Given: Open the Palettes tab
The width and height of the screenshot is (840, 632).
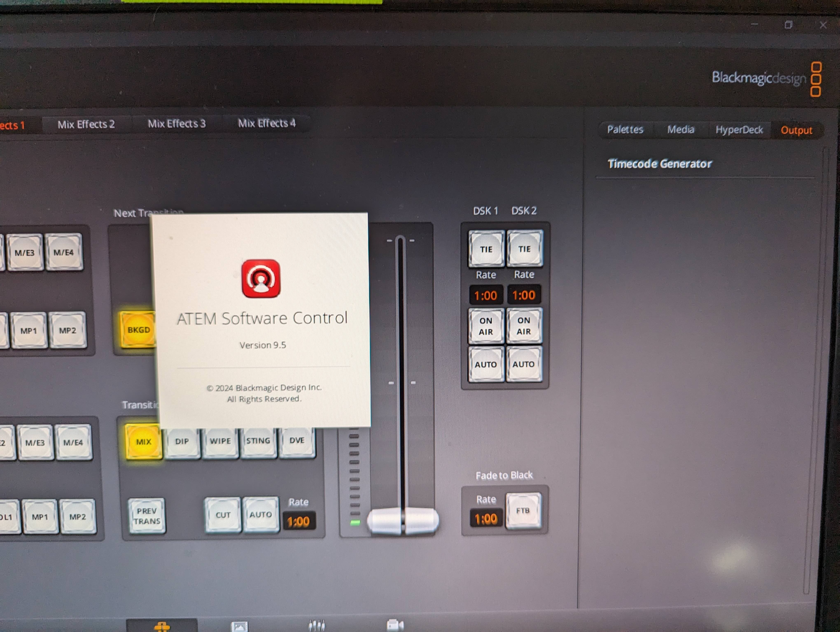Looking at the screenshot, I should coord(625,130).
